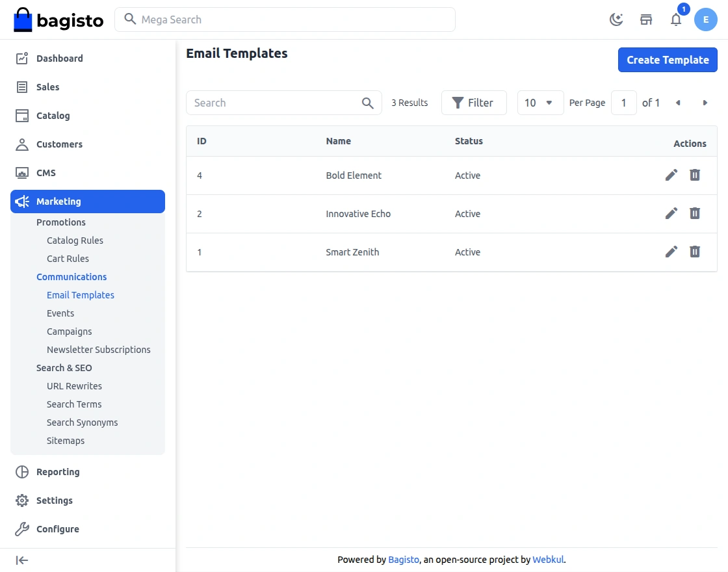Delete the Smart Zenith template
This screenshot has height=572, width=728.
tap(695, 252)
